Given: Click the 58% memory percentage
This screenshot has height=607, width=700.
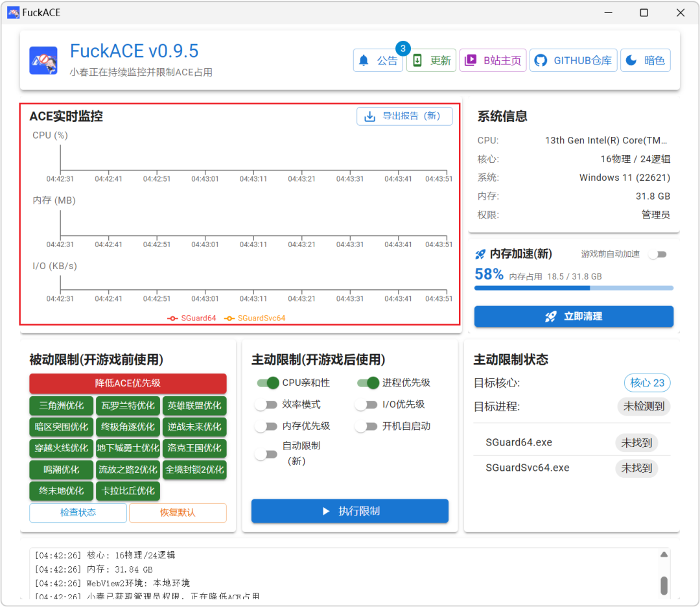Looking at the screenshot, I should (489, 274).
